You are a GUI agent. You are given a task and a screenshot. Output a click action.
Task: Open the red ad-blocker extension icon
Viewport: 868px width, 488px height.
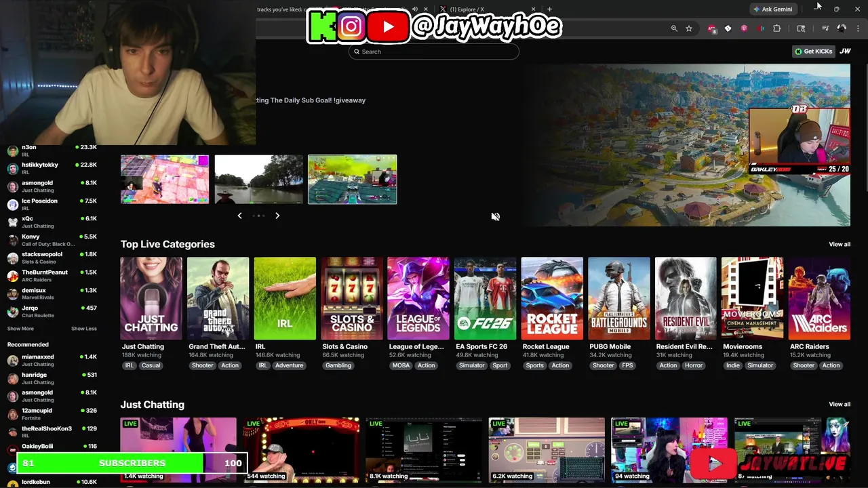711,28
